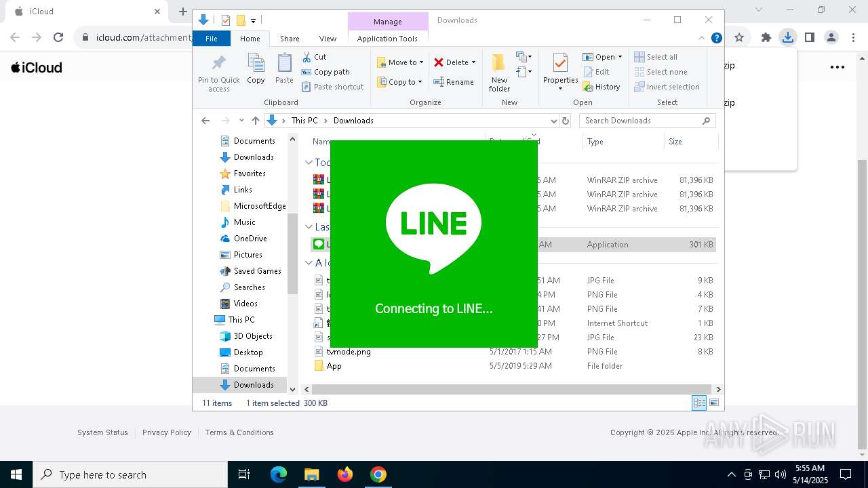Open the notifications action center
The height and width of the screenshot is (488, 868).
[x=846, y=474]
